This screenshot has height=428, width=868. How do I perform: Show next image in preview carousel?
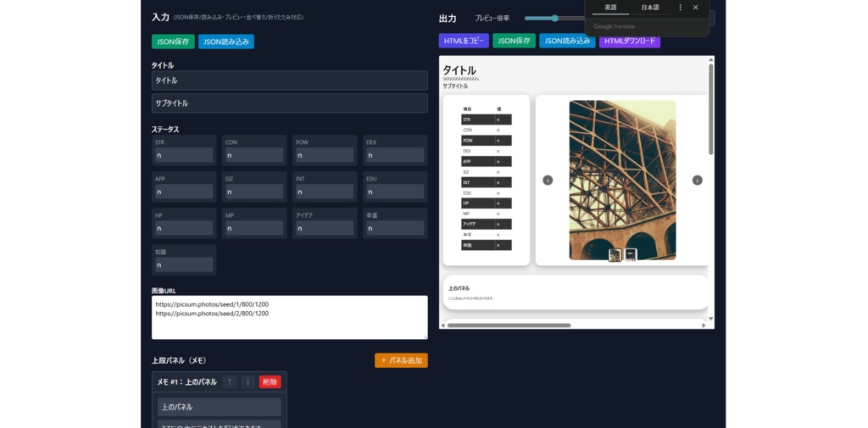coord(698,180)
